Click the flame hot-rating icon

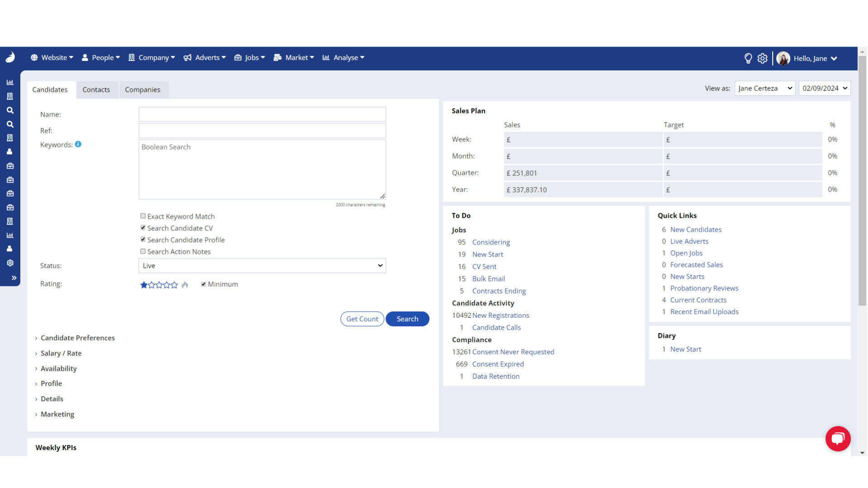coord(185,285)
